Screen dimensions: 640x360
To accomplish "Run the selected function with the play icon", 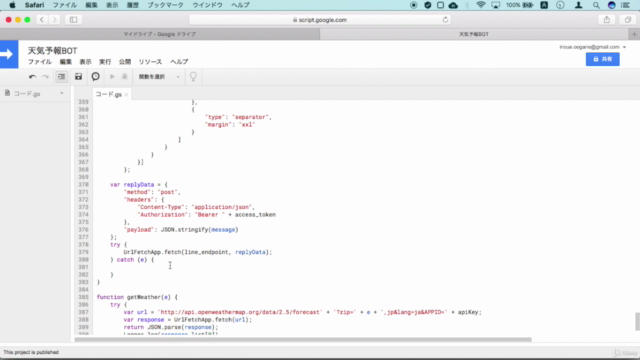I will tap(112, 77).
